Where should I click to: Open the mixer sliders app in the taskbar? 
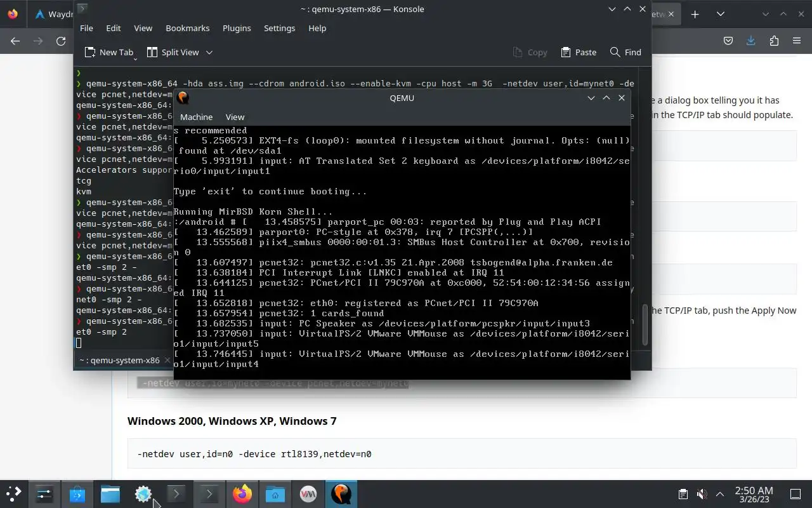tap(44, 493)
